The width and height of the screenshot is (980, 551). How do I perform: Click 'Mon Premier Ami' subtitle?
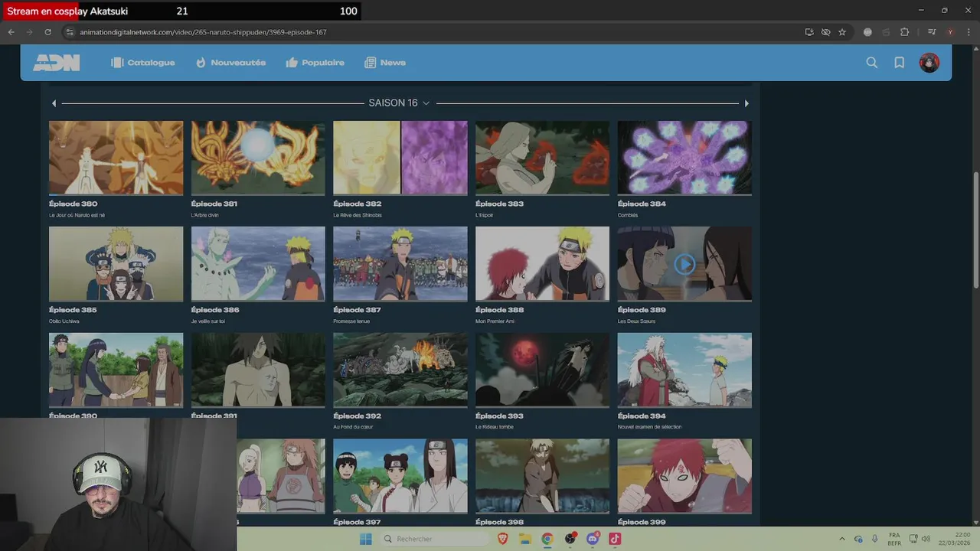495,321
